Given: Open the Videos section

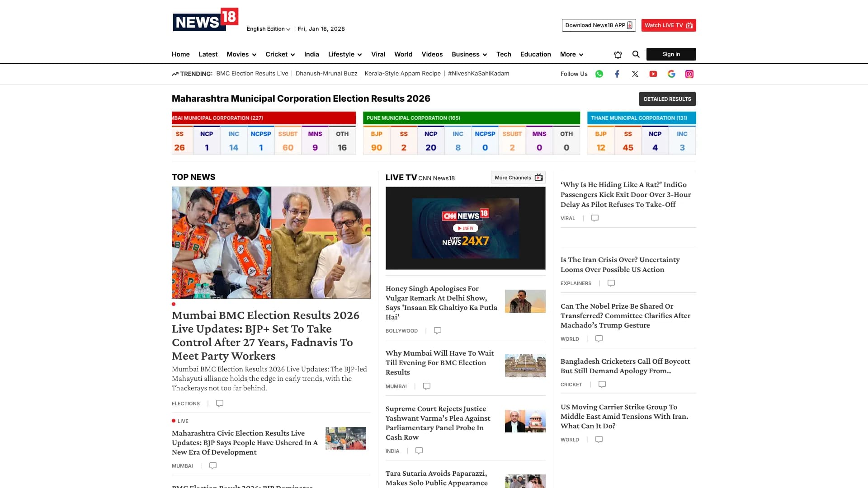Looking at the screenshot, I should click(x=432, y=54).
